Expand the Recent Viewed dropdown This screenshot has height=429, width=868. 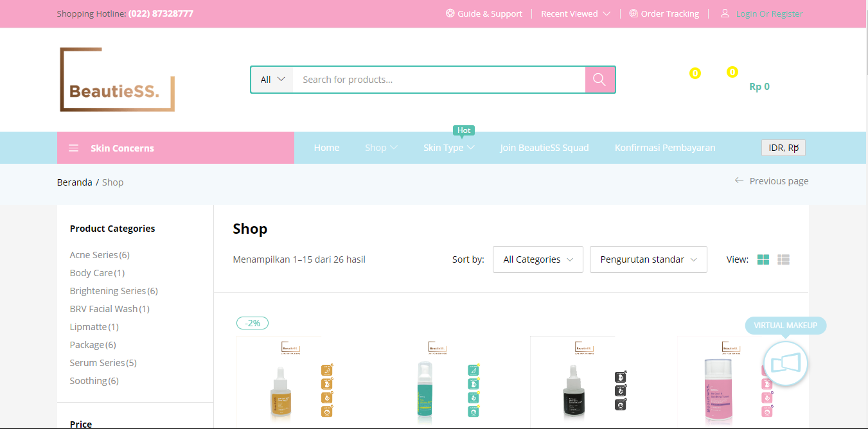pos(576,13)
